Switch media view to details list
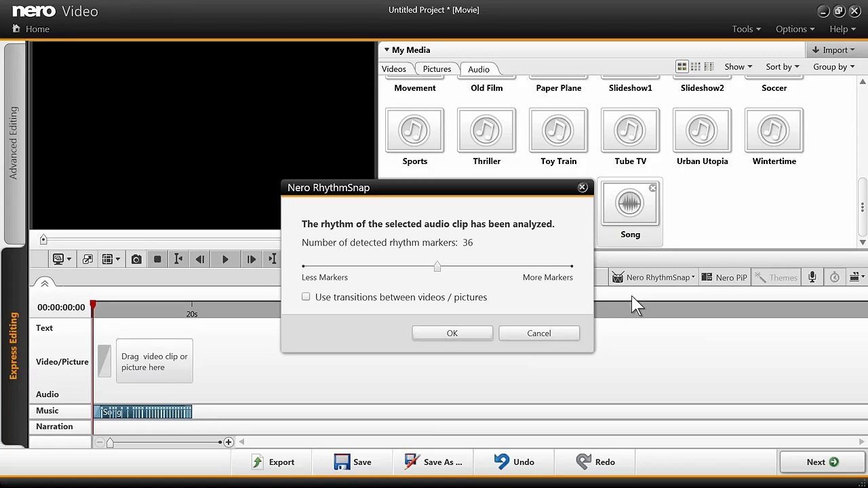Viewport: 868px width, 488px height. 709,66
